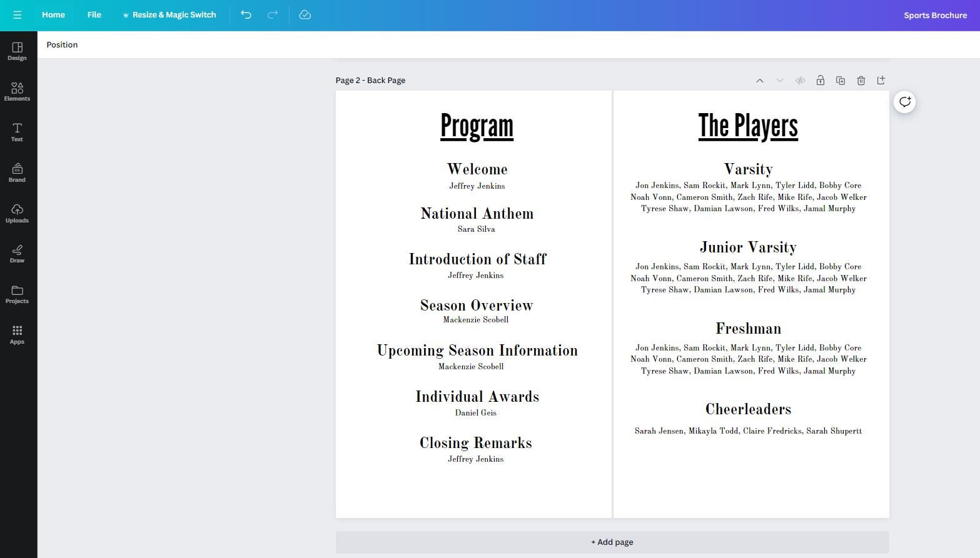Screen dimensions: 980x558
Task: Hide Page 2 using the crossed-eye icon
Action: coord(801,80)
